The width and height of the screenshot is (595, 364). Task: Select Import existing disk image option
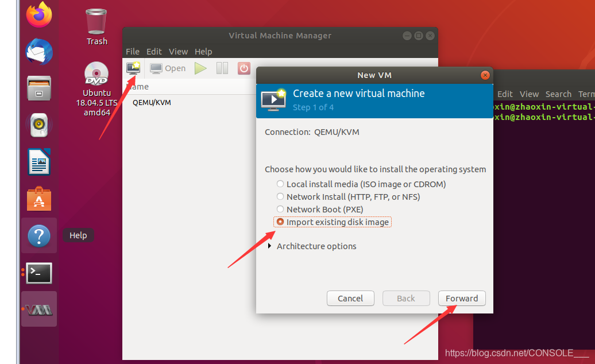coord(333,222)
